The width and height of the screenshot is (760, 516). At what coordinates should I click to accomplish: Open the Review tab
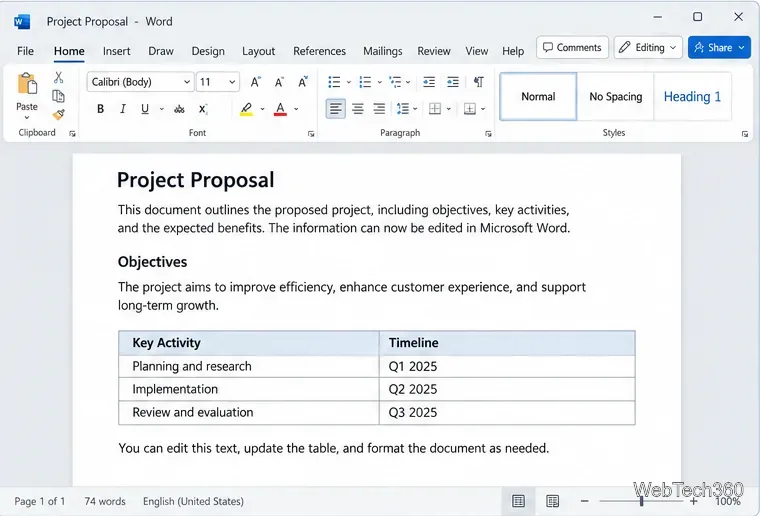click(x=434, y=51)
